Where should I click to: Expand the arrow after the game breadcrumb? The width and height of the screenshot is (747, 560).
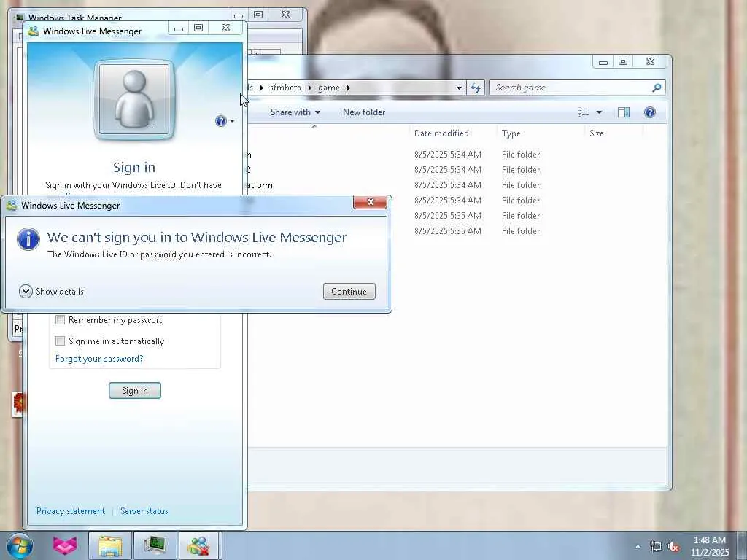tap(348, 87)
